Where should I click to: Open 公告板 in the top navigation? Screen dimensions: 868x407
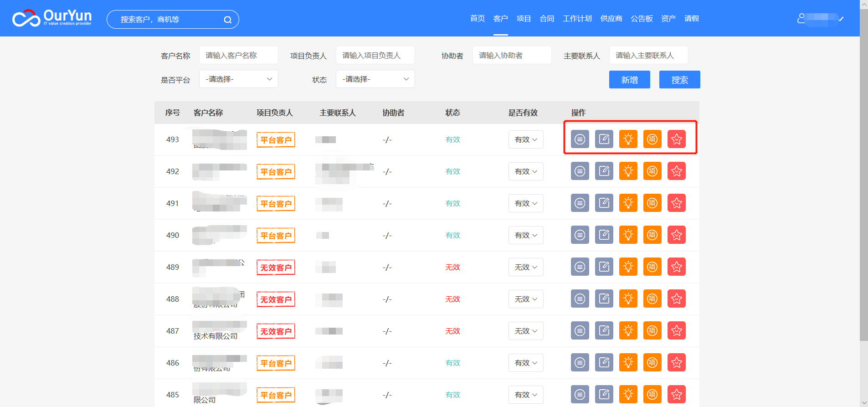point(642,19)
